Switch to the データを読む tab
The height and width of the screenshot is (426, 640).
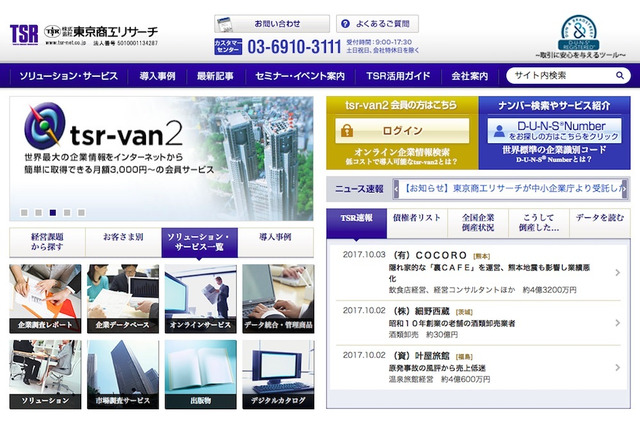pyautogui.click(x=600, y=223)
